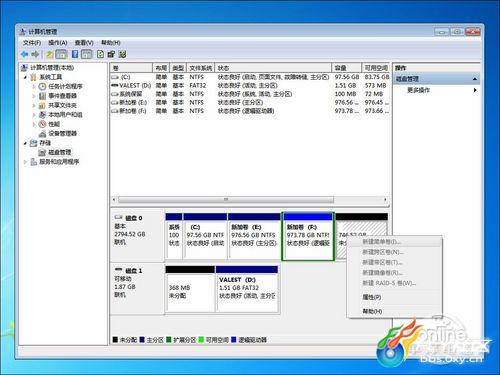Viewport: 500px width, 375px height.
Task: Select 新加卷 (E:) 976.56 GB partition block
Action: coord(254,236)
